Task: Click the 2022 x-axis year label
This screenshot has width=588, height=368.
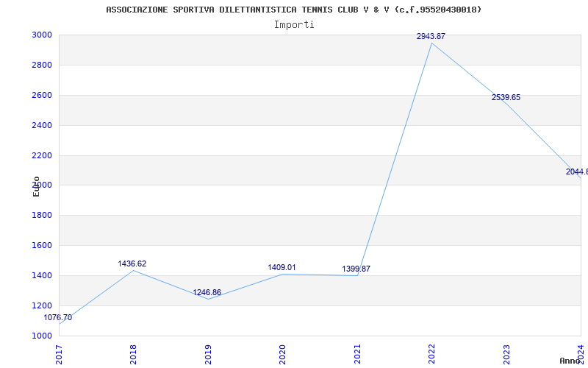Action: pyautogui.click(x=431, y=355)
